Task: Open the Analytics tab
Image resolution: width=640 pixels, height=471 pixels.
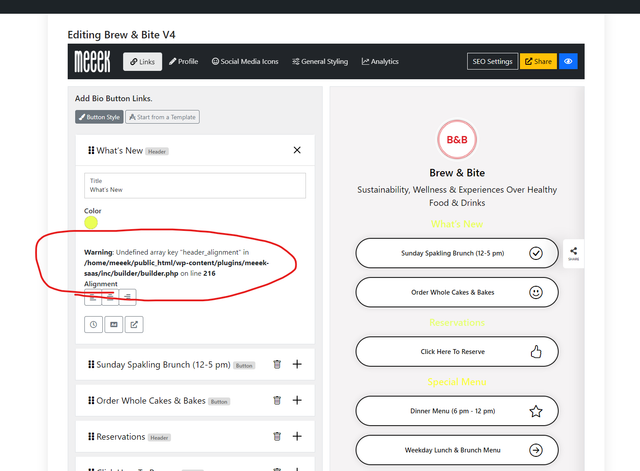Action: (380, 62)
